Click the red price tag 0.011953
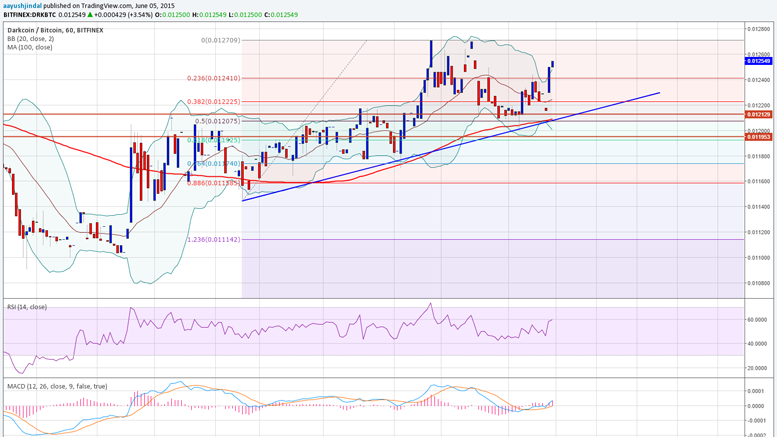777x437 pixels. coord(758,137)
